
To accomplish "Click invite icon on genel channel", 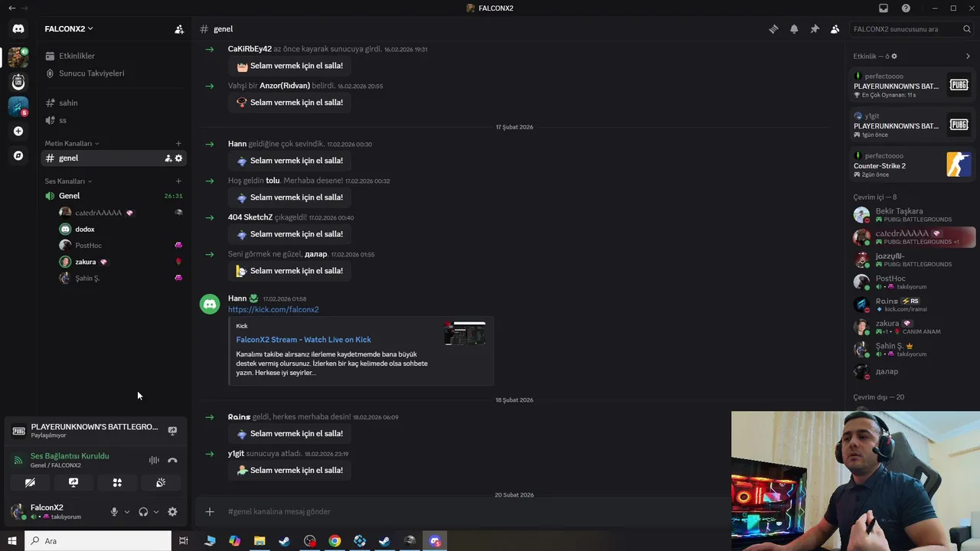I will pos(168,158).
